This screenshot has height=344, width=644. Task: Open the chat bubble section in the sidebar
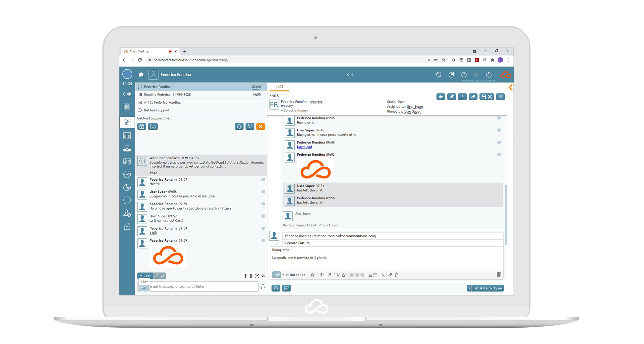[127, 200]
